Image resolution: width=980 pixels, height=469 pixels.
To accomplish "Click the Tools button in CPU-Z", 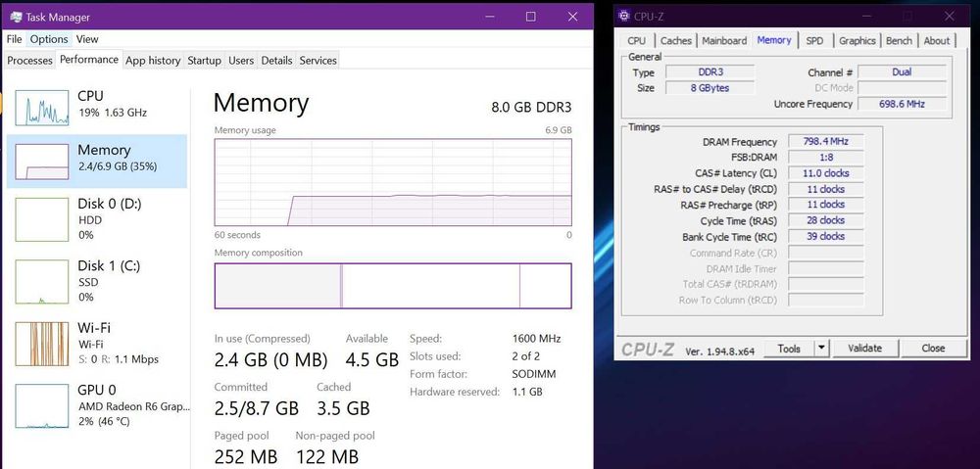I will click(789, 348).
